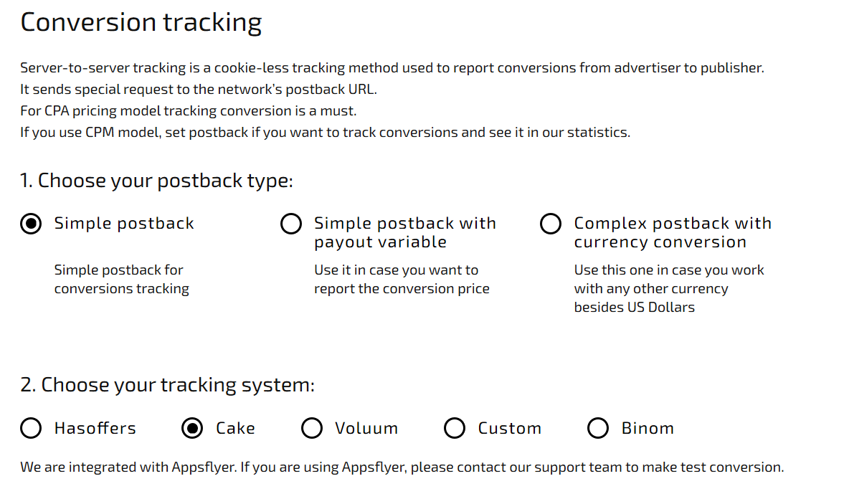Select the Simple postback radio circle
The height and width of the screenshot is (504, 844).
click(x=31, y=224)
